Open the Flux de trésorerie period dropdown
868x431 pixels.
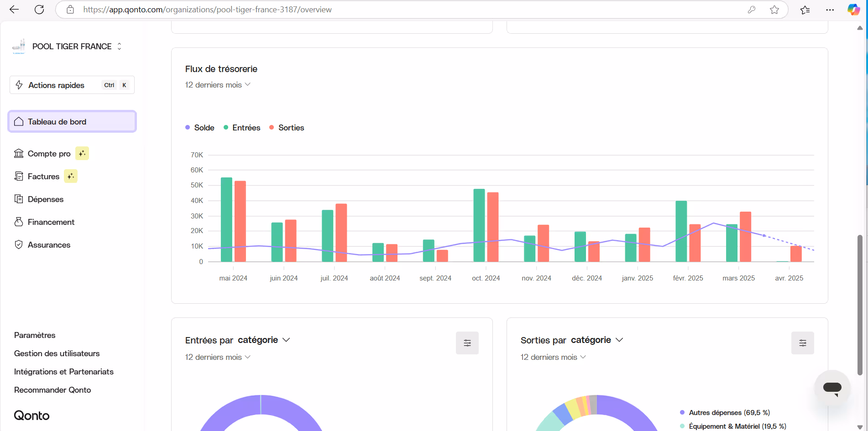(218, 85)
